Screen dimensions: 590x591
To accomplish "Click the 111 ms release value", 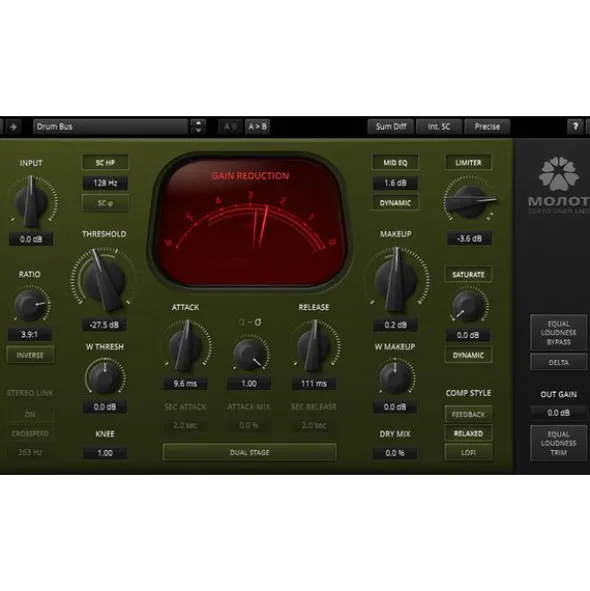I will coord(314,384).
